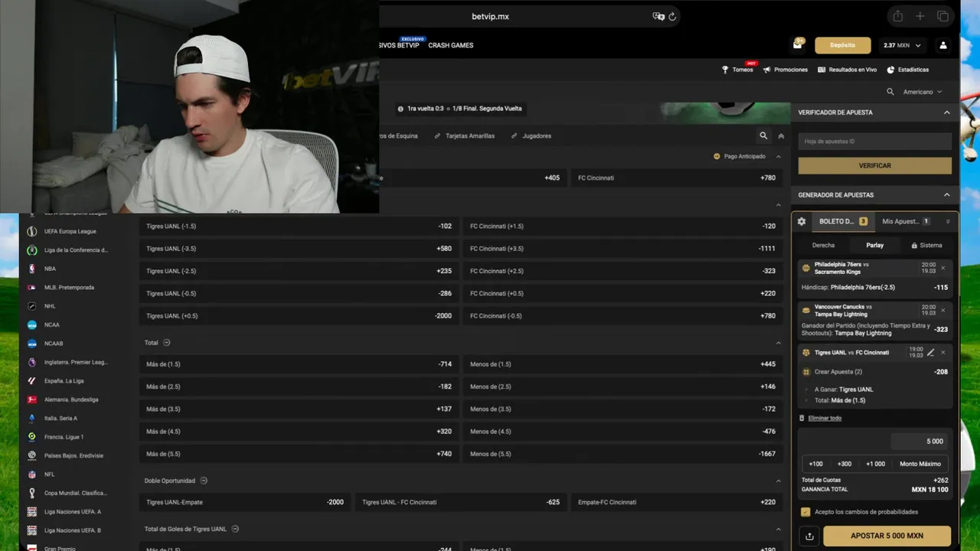
Task: Collapse the handicap market section arrow
Action: click(x=779, y=205)
